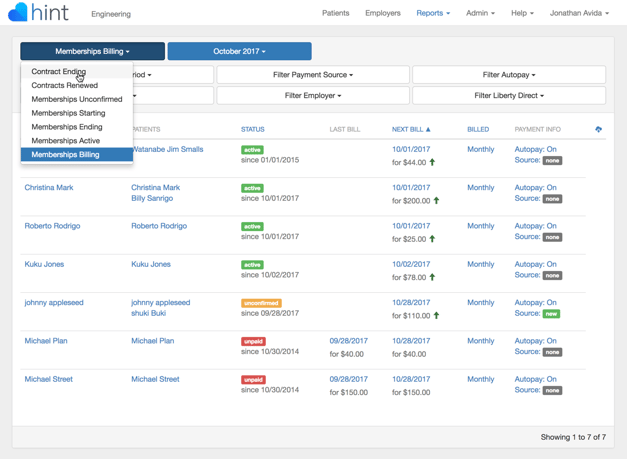This screenshot has width=627, height=459.
Task: Open the Filter Liberty Direct dropdown
Action: coord(509,96)
